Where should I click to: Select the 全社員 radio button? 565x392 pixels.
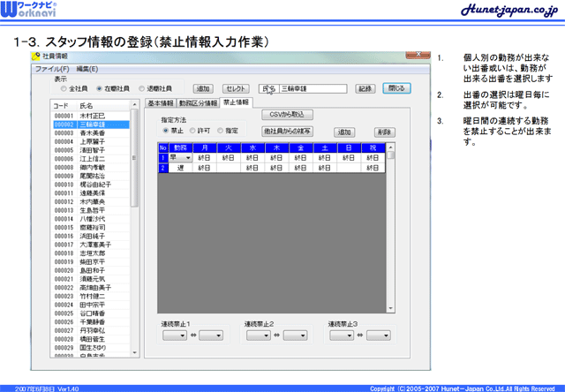pyautogui.click(x=63, y=89)
